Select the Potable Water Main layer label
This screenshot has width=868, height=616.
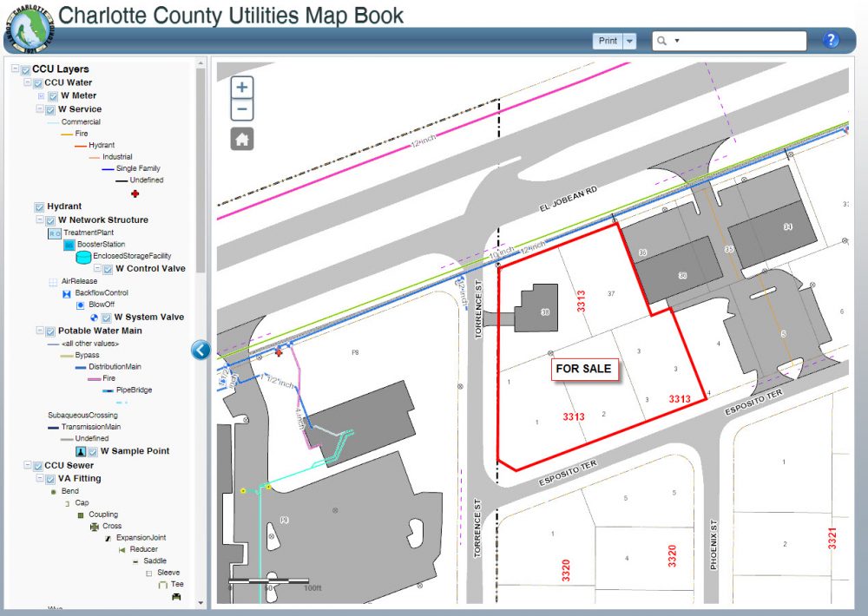tap(99, 331)
